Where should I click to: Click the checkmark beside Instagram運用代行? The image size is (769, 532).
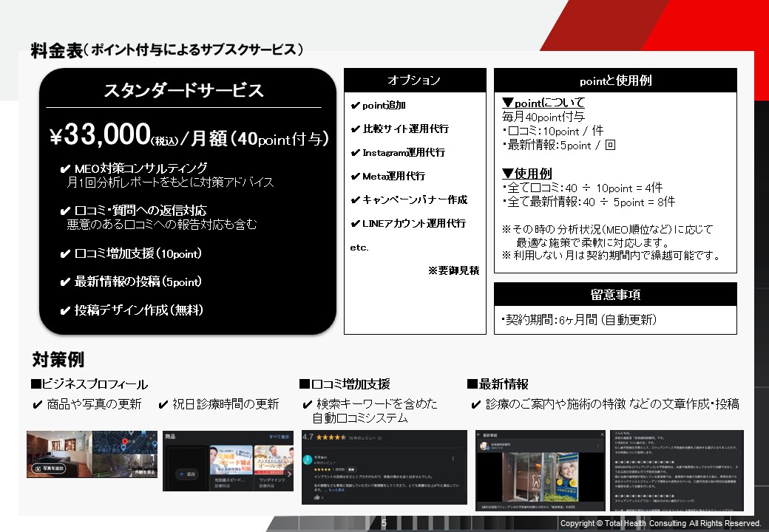(355, 153)
